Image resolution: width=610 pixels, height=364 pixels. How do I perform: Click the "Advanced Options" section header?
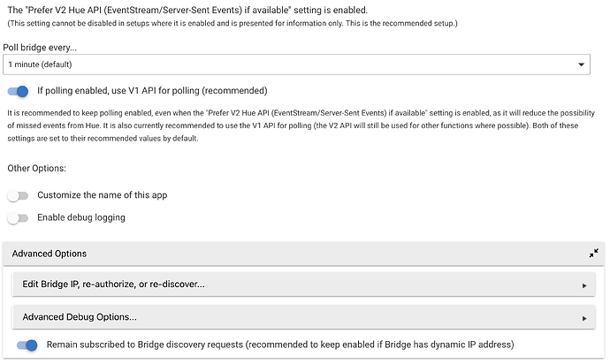tap(50, 254)
